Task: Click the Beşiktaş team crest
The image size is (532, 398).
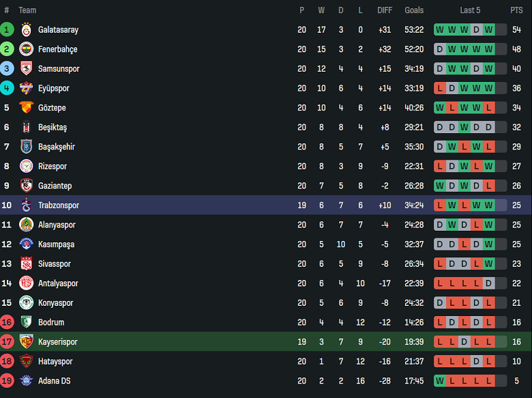Action: pos(27,128)
